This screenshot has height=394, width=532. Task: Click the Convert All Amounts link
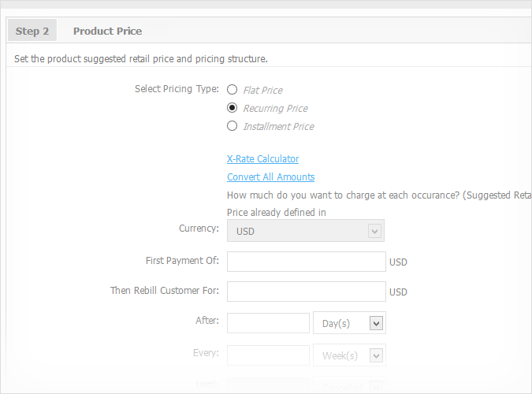270,177
